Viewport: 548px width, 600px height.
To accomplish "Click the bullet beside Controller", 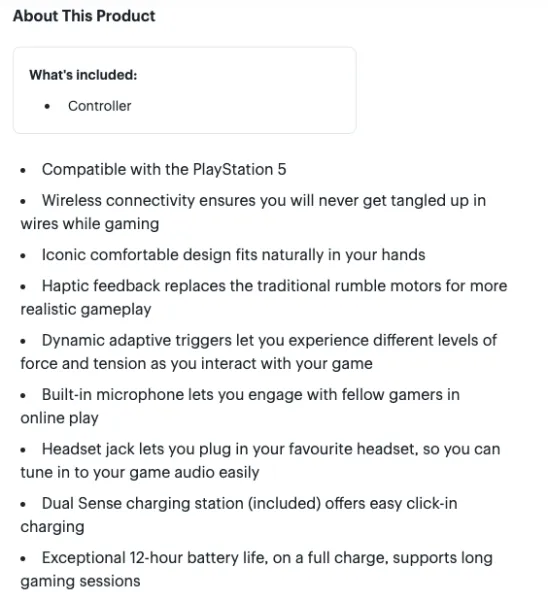I will point(47,106).
